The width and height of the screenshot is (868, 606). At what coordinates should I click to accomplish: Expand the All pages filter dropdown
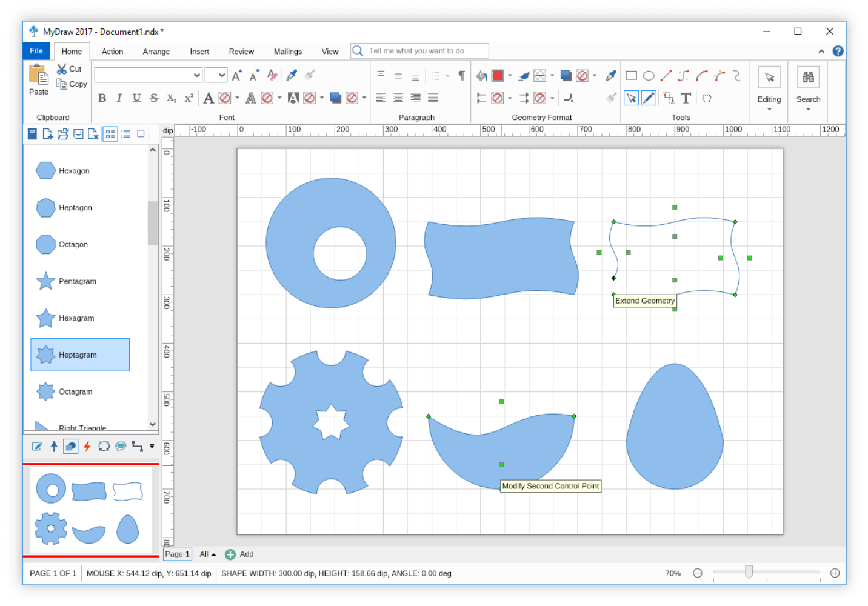click(207, 554)
